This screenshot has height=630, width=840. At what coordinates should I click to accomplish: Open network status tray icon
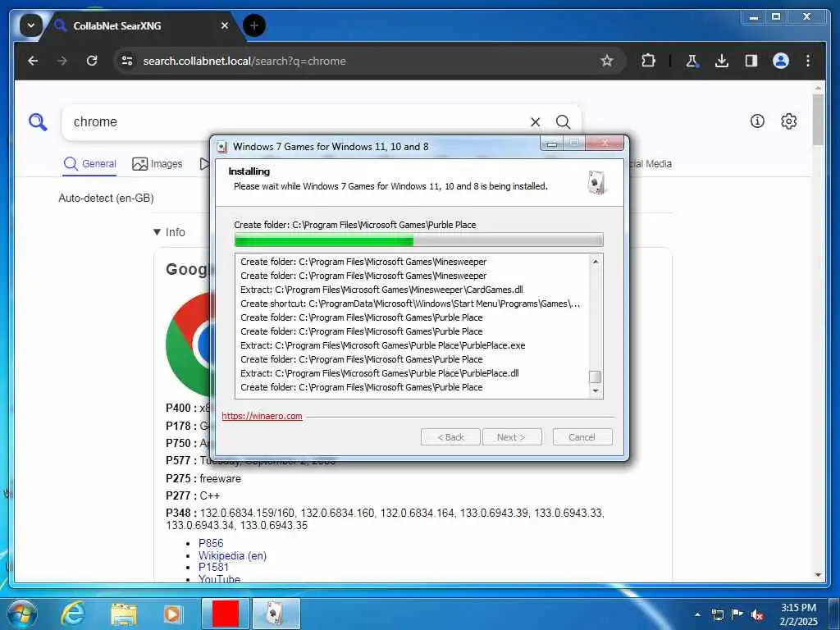(717, 614)
